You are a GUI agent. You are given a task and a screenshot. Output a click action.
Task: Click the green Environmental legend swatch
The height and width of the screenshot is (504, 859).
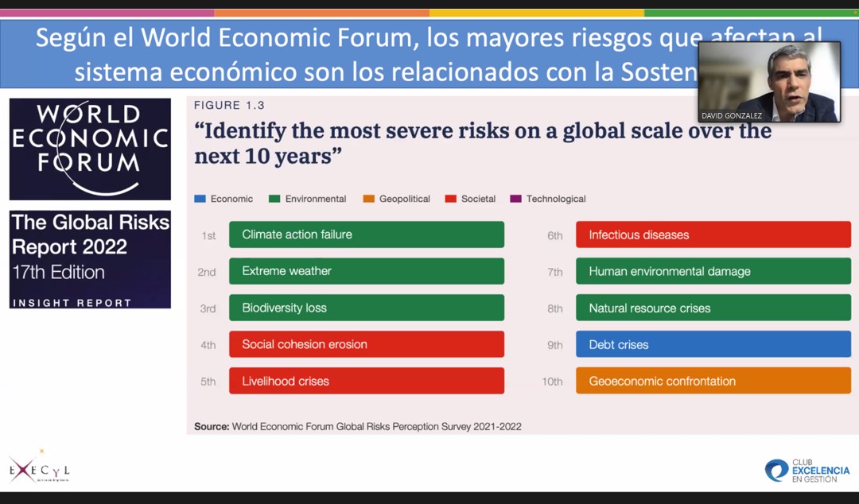click(x=274, y=199)
